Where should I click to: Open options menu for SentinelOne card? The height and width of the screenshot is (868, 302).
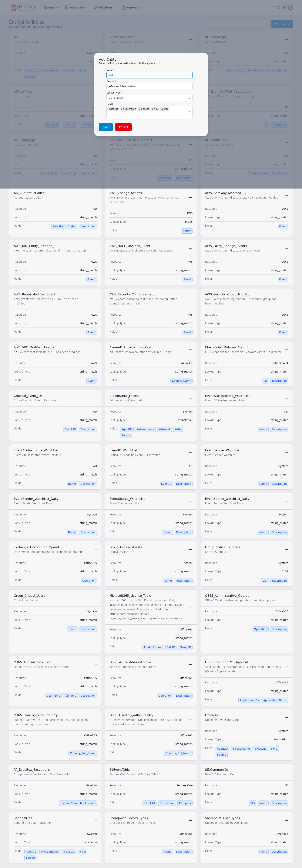tap(95, 820)
